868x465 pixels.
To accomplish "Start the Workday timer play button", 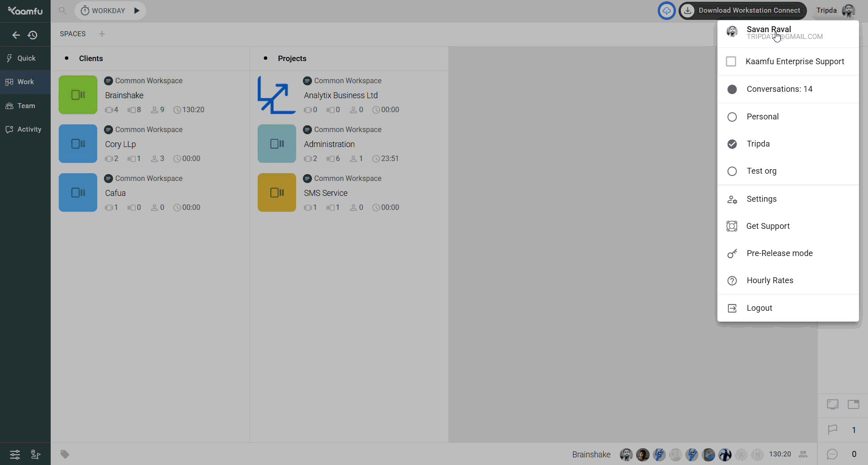I will click(x=137, y=10).
